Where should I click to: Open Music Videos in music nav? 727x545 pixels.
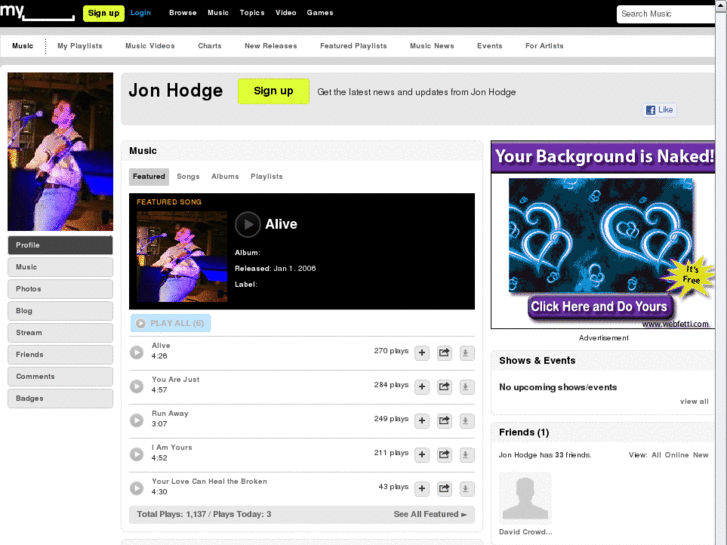(x=150, y=46)
